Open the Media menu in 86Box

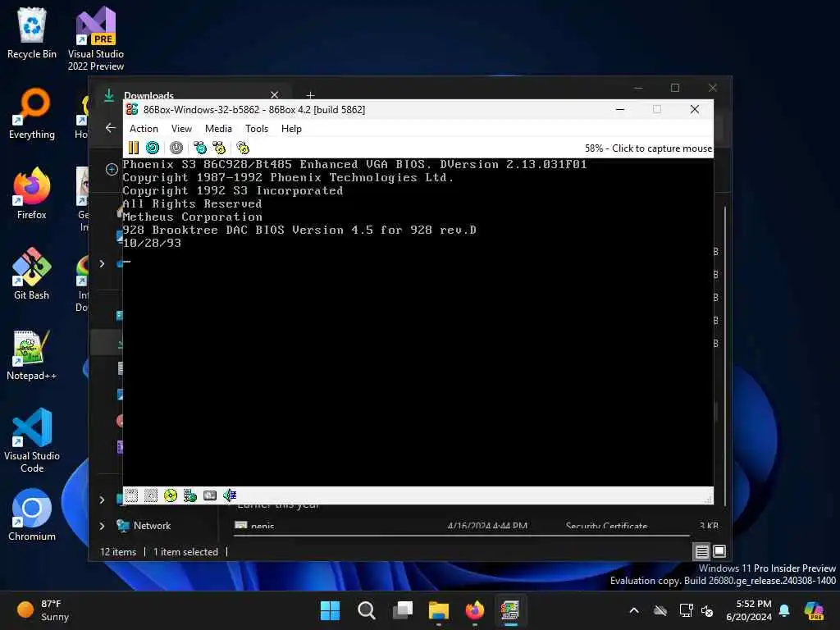coord(218,129)
